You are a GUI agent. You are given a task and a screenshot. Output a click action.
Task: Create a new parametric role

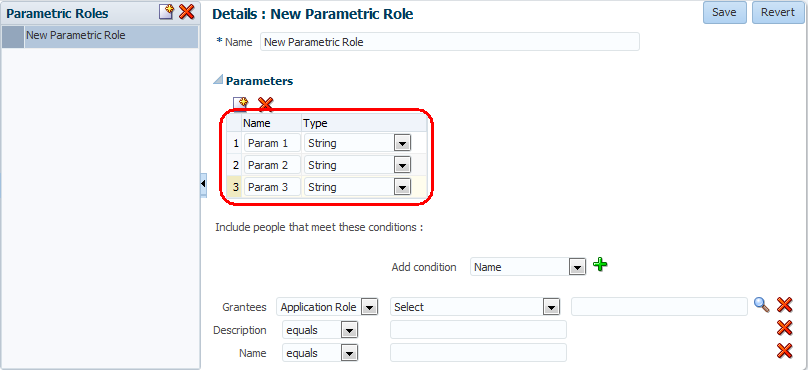[166, 12]
